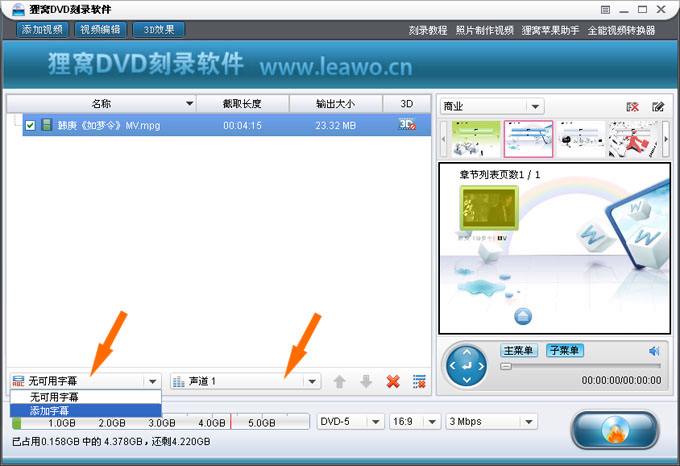Screen dimensions: 680x466
Task: Click the audio track bars icon
Action: coord(179,381)
